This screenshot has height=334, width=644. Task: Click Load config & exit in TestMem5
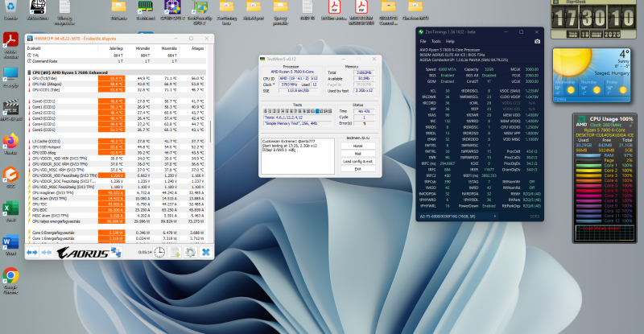pos(357,161)
